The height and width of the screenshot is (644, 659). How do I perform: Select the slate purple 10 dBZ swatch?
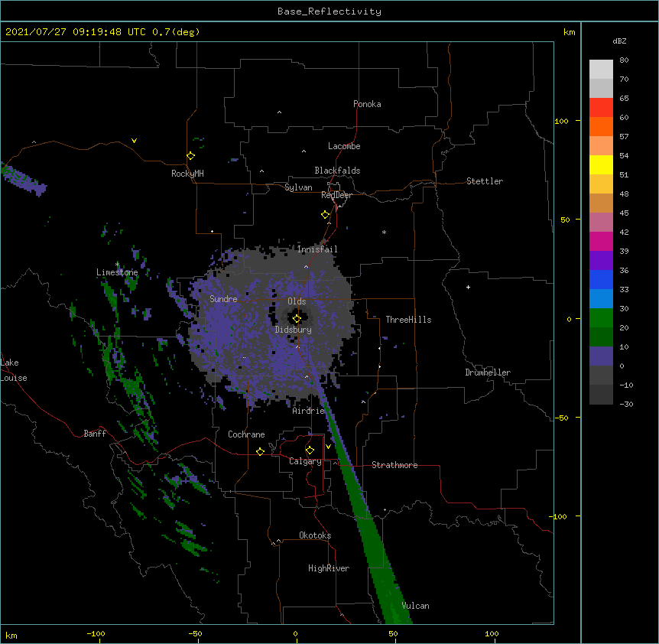coord(601,356)
